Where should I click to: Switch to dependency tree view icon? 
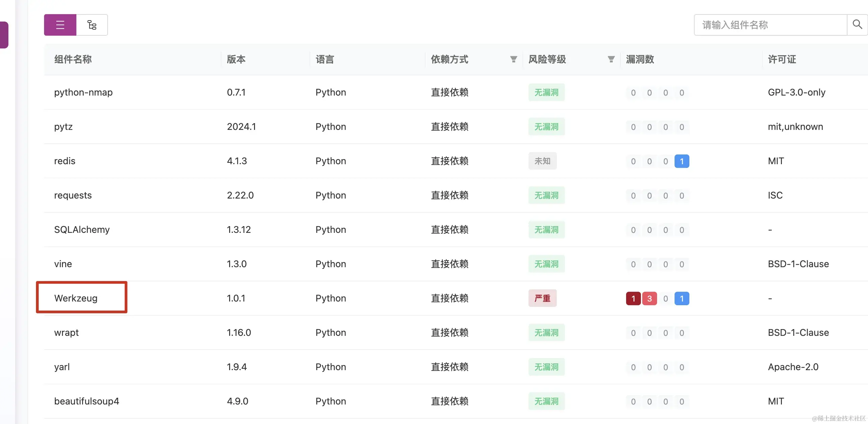click(x=92, y=25)
